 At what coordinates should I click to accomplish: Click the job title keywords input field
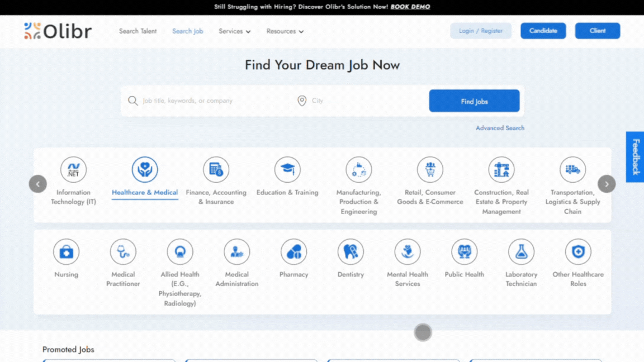pyautogui.click(x=212, y=101)
